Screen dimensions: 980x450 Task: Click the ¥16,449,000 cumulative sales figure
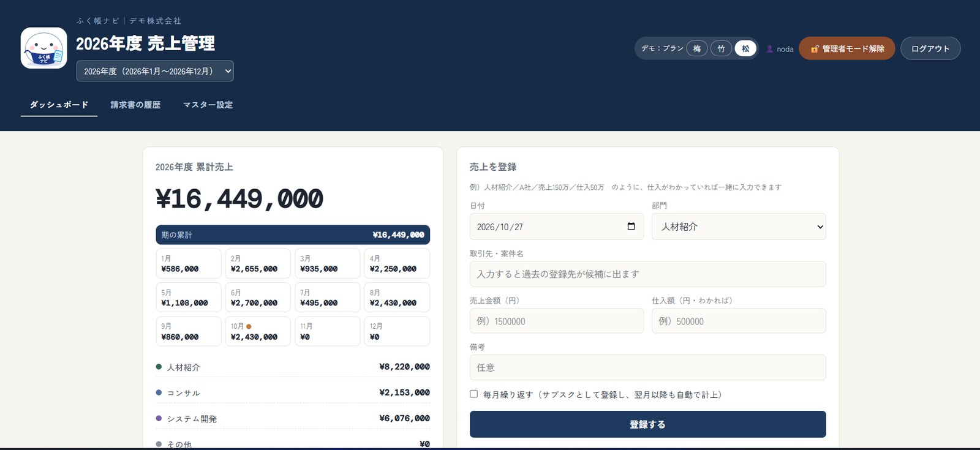click(x=239, y=199)
